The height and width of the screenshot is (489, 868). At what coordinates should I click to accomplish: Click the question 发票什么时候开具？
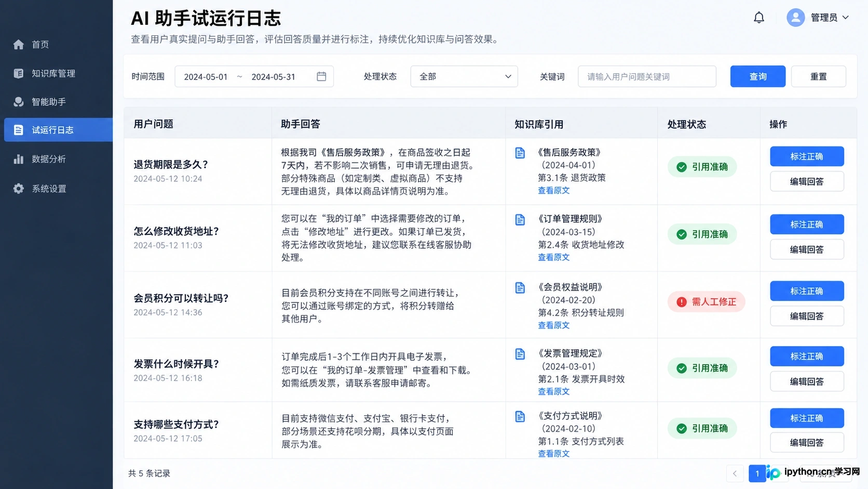click(x=177, y=364)
